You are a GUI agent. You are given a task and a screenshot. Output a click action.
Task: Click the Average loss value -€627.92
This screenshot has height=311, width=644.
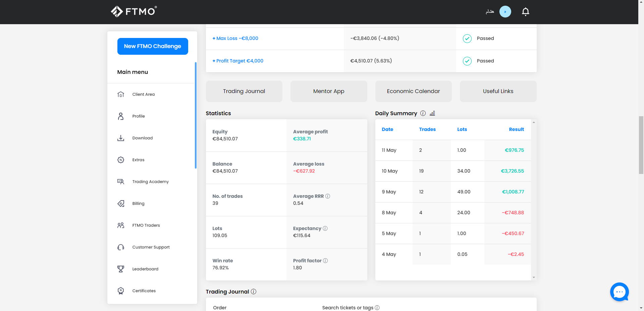pyautogui.click(x=304, y=171)
